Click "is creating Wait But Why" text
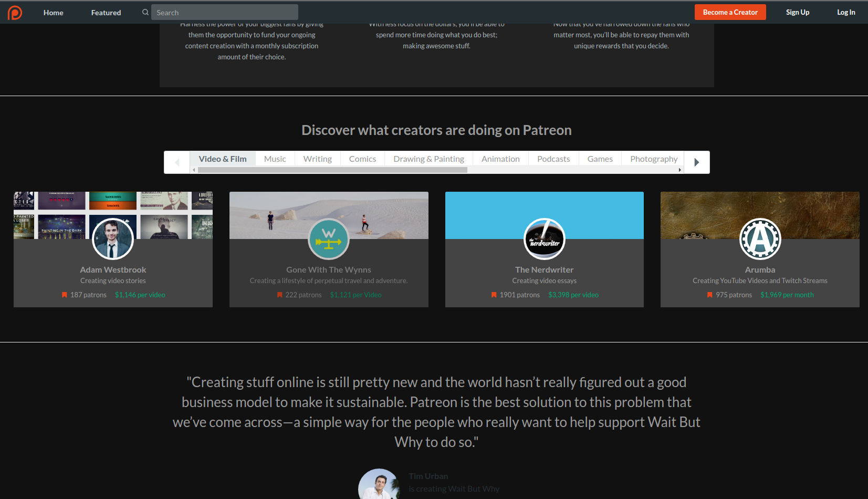The image size is (868, 499). coord(454,489)
